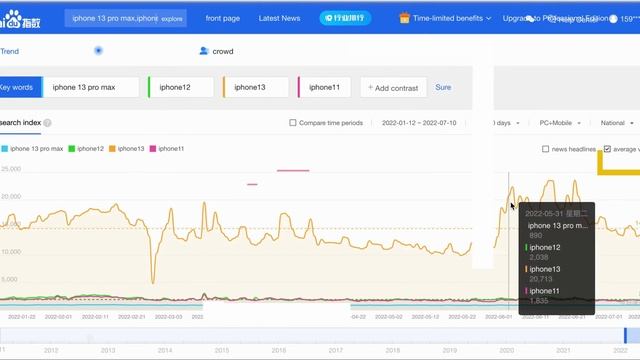Enable Compare time periods checkbox
The image size is (640, 360).
(x=293, y=123)
